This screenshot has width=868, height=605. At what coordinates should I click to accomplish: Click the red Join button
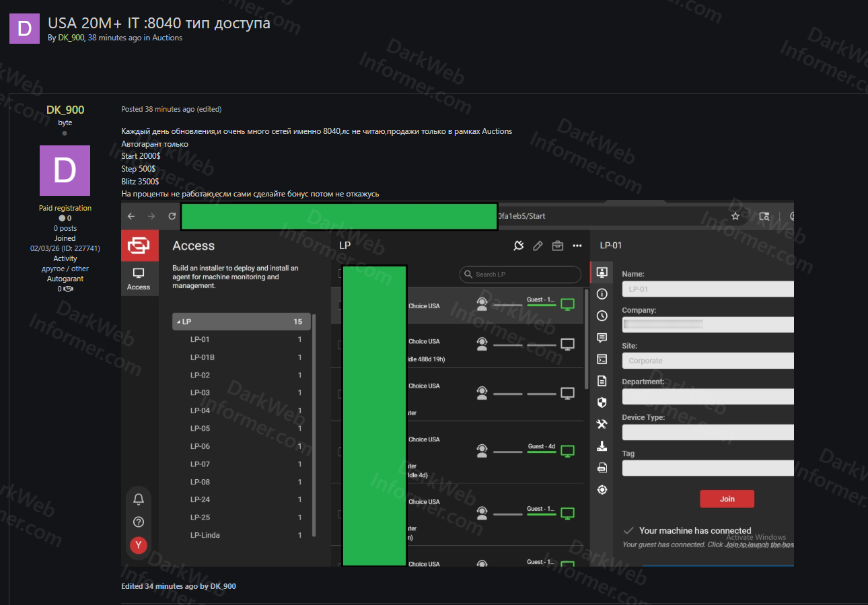click(x=727, y=499)
